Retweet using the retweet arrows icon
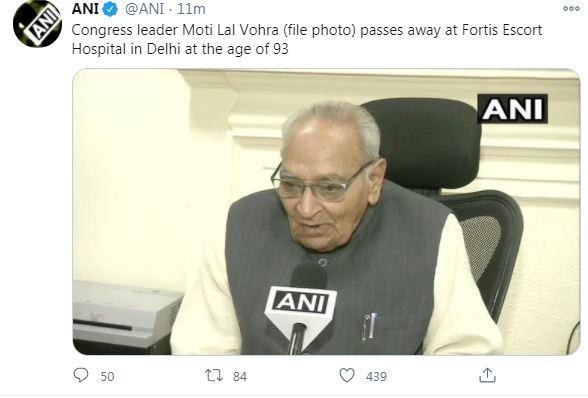This screenshot has width=588, height=398. click(x=214, y=375)
